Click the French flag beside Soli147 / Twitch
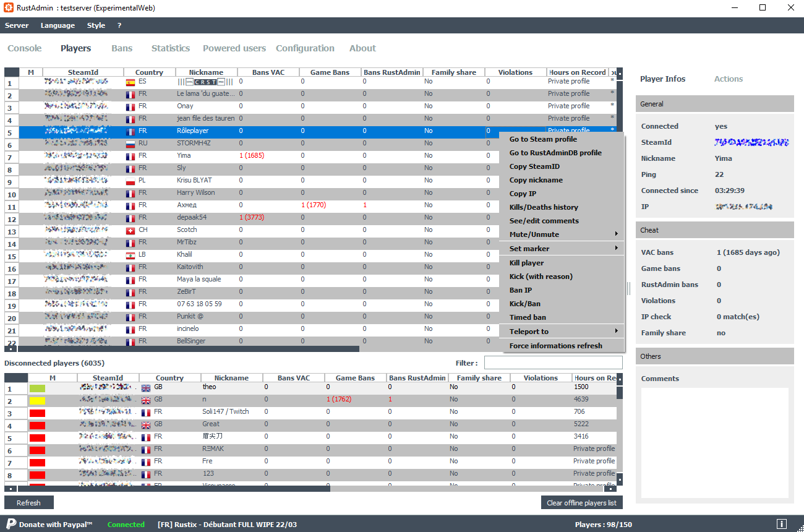This screenshot has height=532, width=804. click(x=146, y=412)
